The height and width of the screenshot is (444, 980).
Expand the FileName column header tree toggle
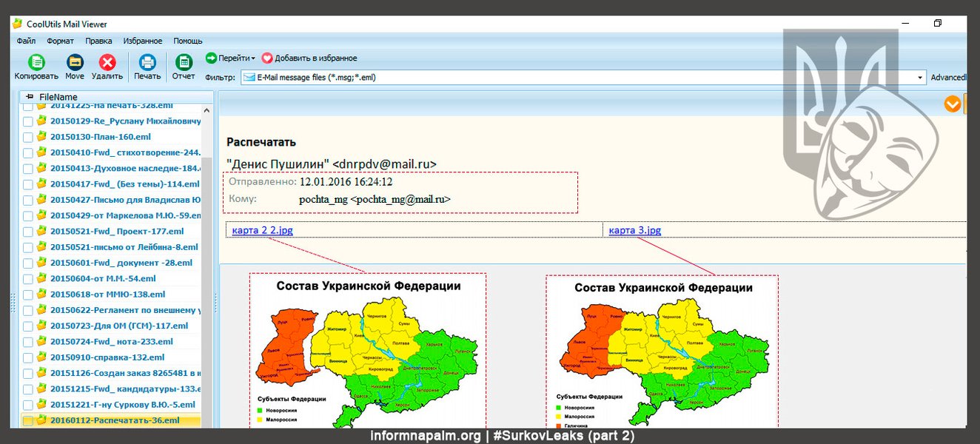[x=30, y=97]
